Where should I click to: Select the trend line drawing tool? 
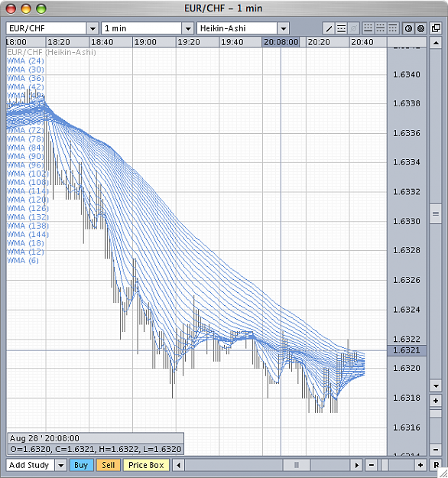pos(329,28)
